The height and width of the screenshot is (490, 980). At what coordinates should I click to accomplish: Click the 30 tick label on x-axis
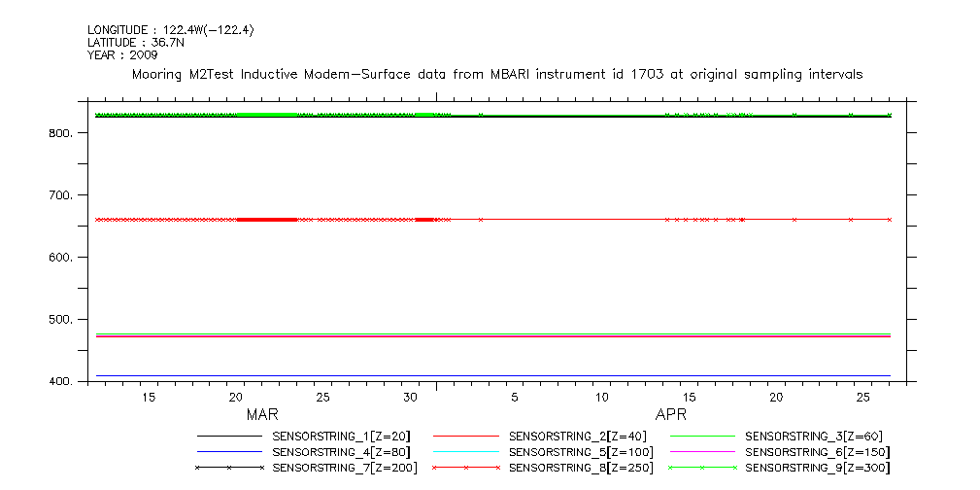410,398
